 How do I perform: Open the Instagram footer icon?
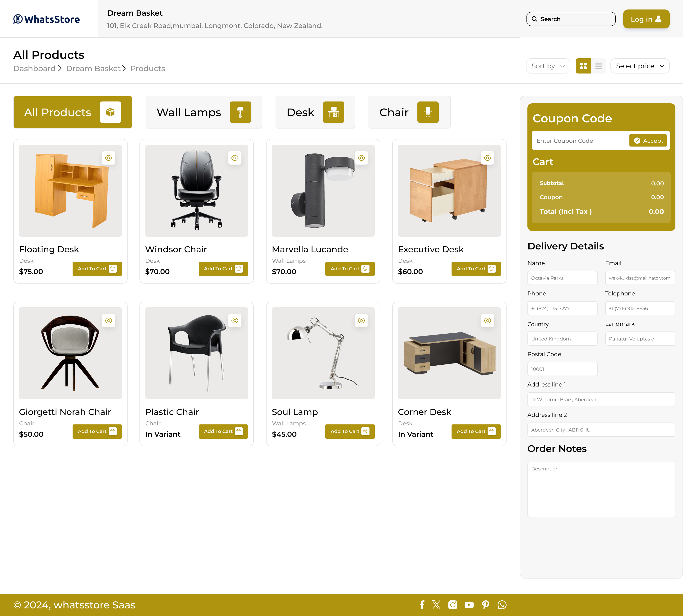(x=452, y=605)
